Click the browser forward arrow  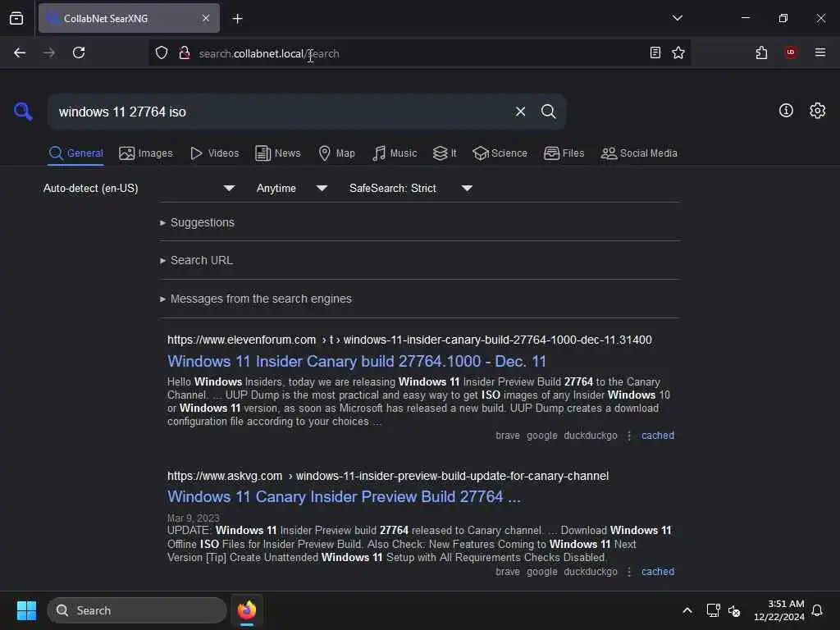pos(48,52)
